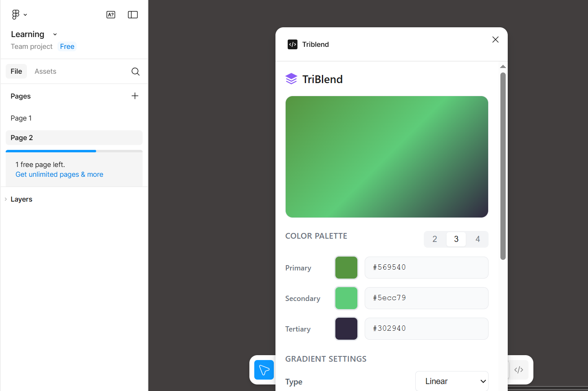Switch palette to 2 colors
Screen dimensions: 588x391
point(435,239)
